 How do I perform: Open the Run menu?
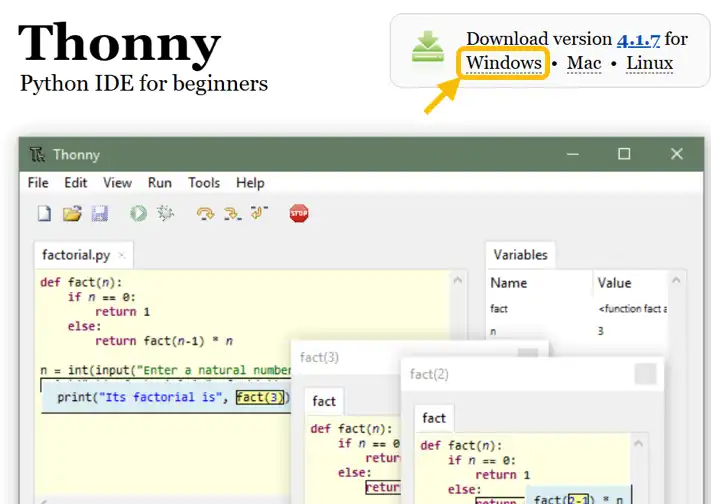point(160,183)
